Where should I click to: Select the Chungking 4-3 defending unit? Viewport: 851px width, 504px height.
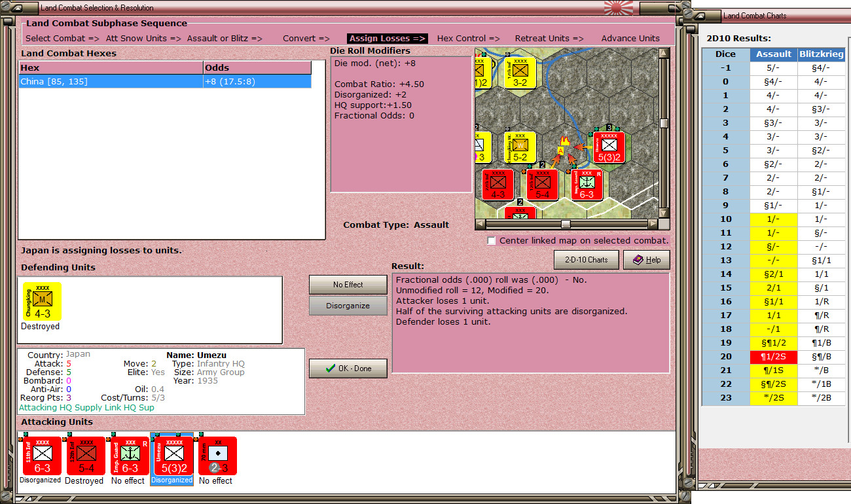click(42, 301)
